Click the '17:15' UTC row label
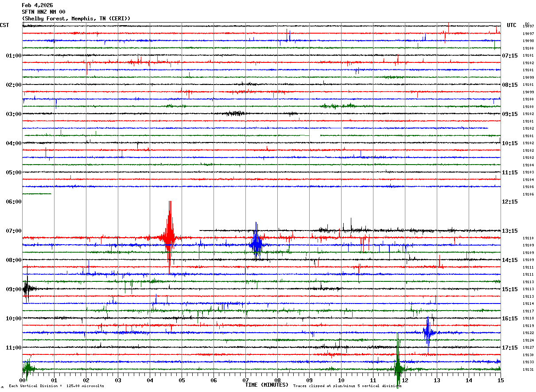 (x=509, y=348)
